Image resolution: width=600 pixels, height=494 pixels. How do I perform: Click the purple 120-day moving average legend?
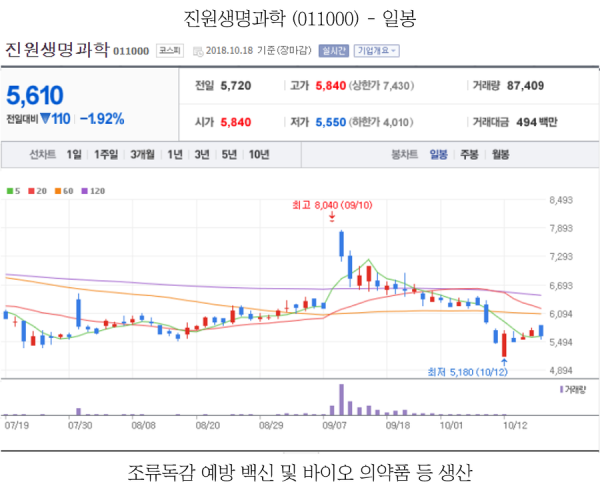tap(93, 191)
